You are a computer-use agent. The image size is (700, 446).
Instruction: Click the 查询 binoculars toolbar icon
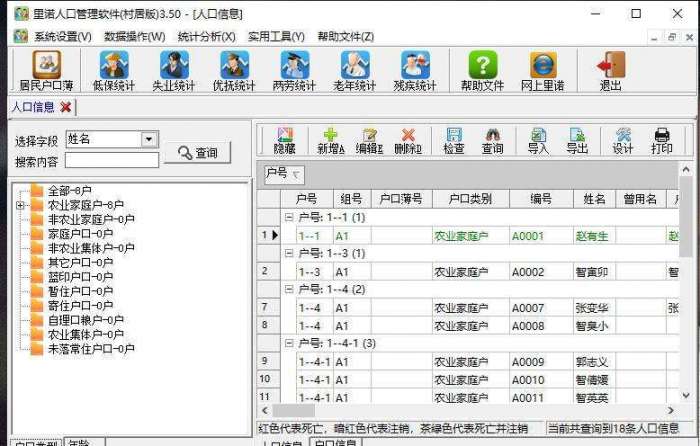492,141
